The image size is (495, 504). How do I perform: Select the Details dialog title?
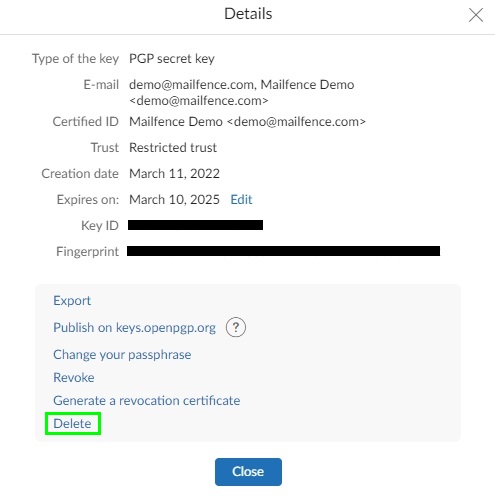248,14
